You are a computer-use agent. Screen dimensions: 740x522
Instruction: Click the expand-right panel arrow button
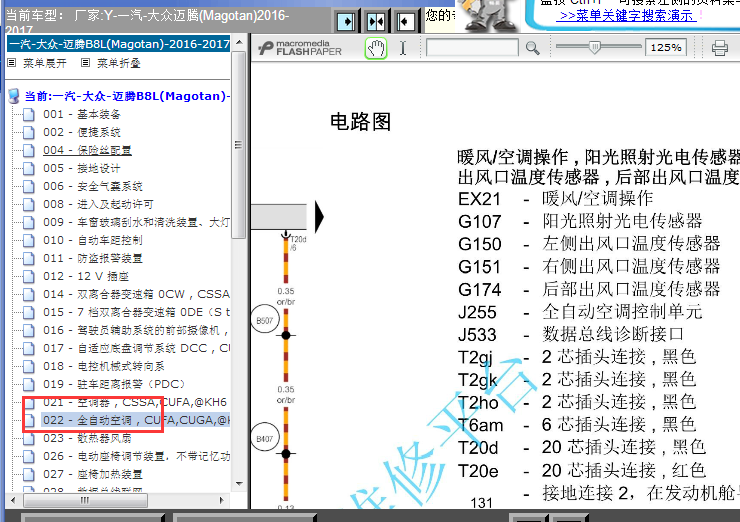[x=346, y=21]
